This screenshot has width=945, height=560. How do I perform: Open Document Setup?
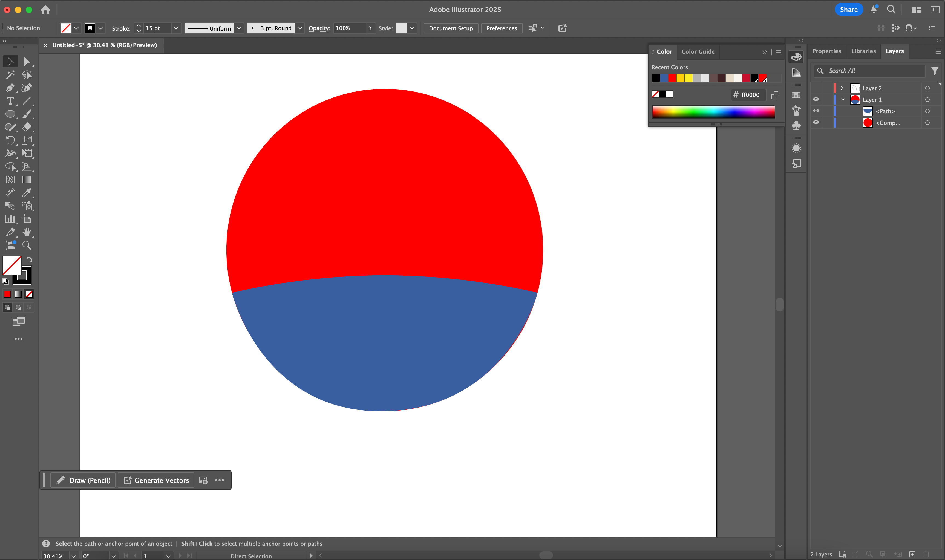click(x=451, y=28)
